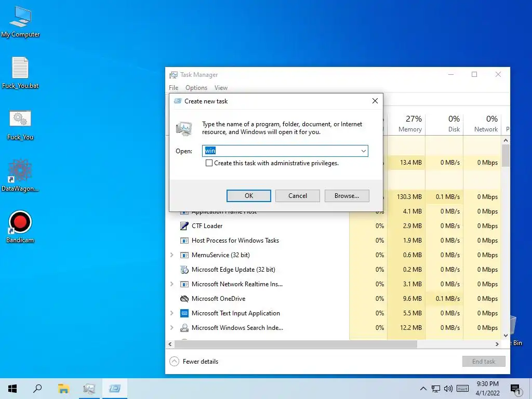This screenshot has width=532, height=399.
Task: Click scroll down arrow in process list
Action: pyautogui.click(x=506, y=336)
